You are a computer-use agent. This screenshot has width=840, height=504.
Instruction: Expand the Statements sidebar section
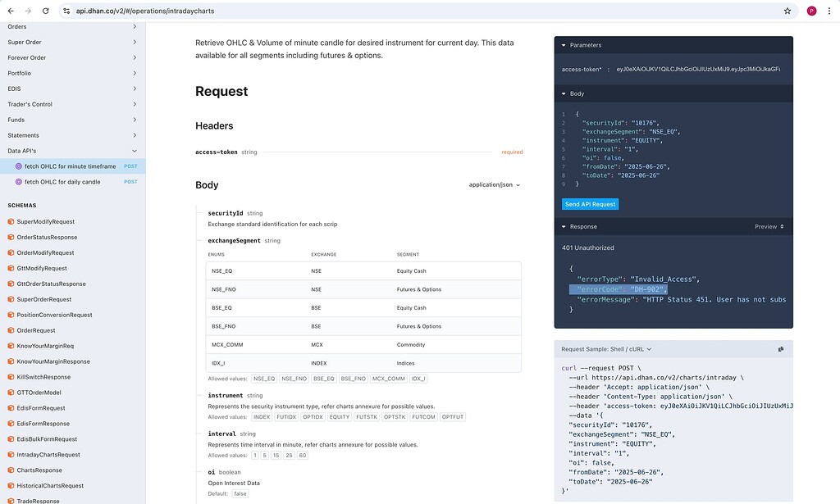click(72, 135)
